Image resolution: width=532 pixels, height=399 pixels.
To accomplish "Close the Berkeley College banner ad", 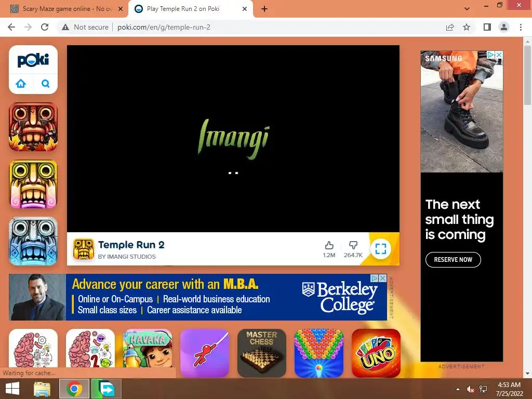I will coord(382,278).
